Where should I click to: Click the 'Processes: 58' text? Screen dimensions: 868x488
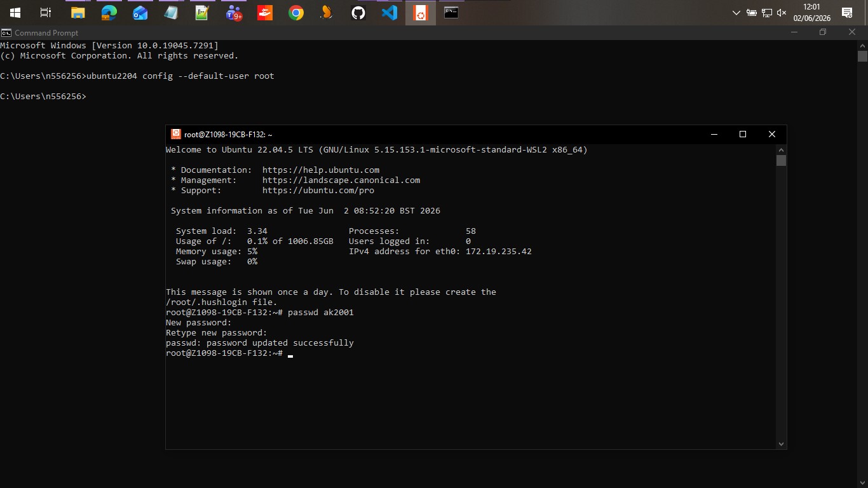(412, 231)
